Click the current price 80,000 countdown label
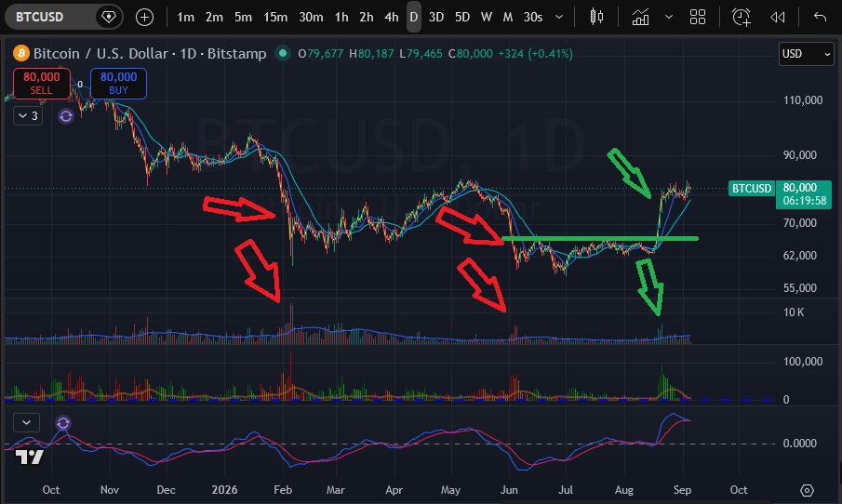Screen dimensions: 842x504 click(x=803, y=194)
